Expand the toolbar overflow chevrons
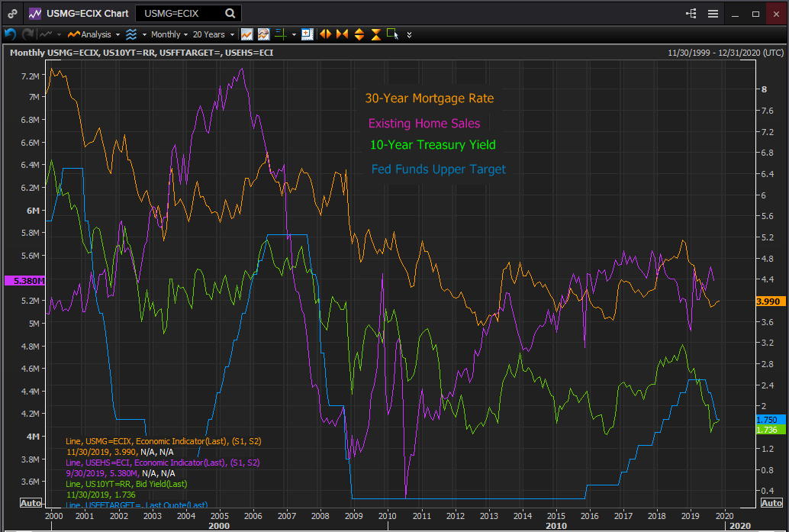This screenshot has height=532, width=789. tap(409, 34)
